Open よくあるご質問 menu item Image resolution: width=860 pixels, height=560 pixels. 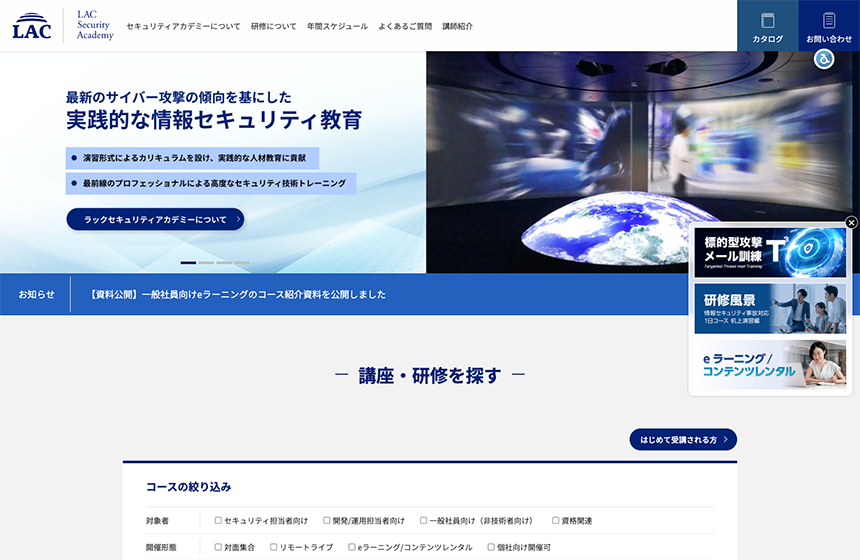point(405,26)
